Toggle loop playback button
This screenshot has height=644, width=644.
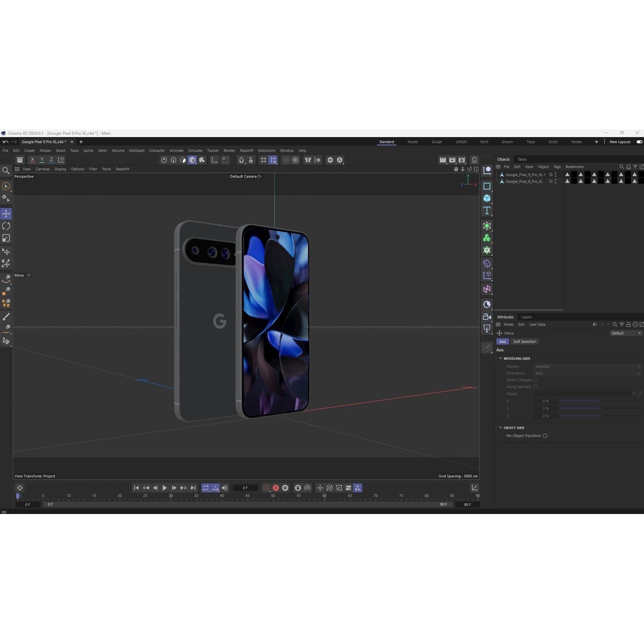[x=206, y=488]
